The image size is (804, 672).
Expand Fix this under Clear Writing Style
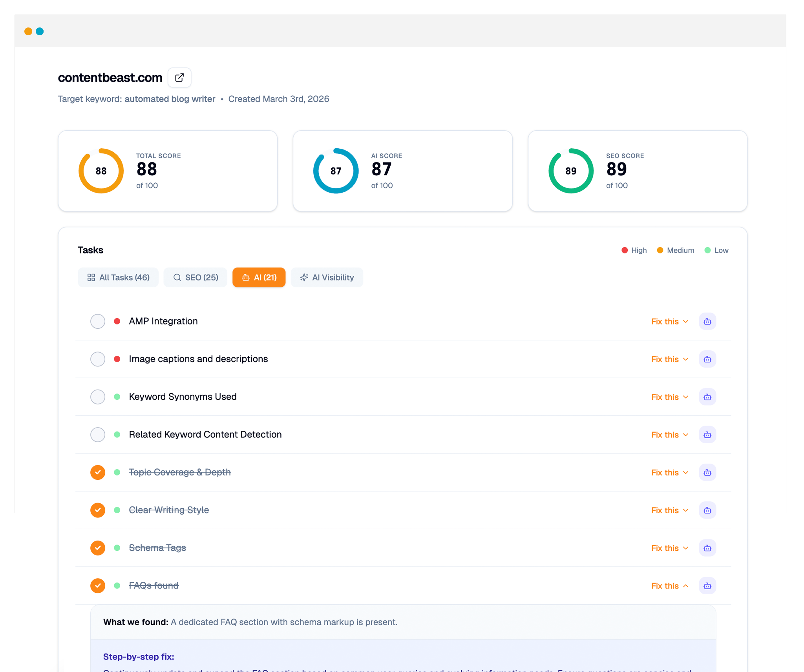tap(669, 510)
